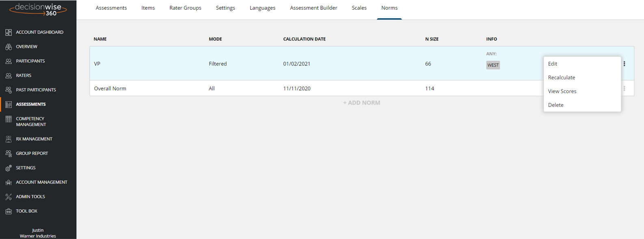Click the NAME column header
644x239 pixels.
pos(100,39)
